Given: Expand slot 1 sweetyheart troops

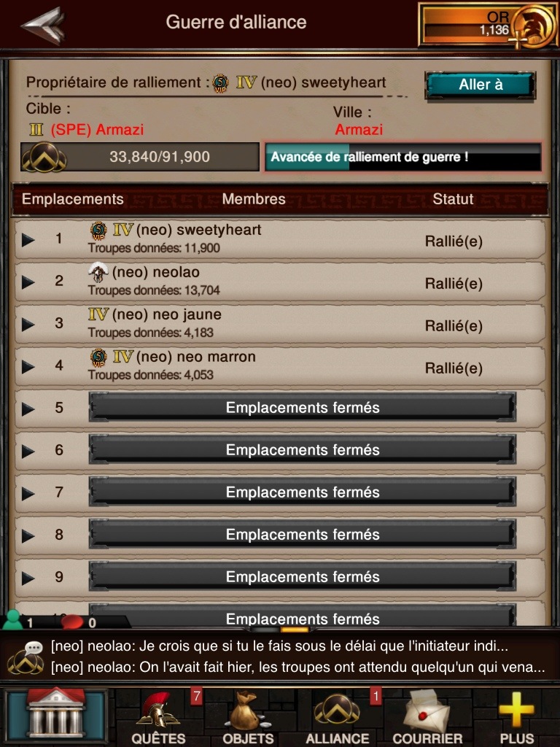Looking at the screenshot, I should (x=28, y=239).
